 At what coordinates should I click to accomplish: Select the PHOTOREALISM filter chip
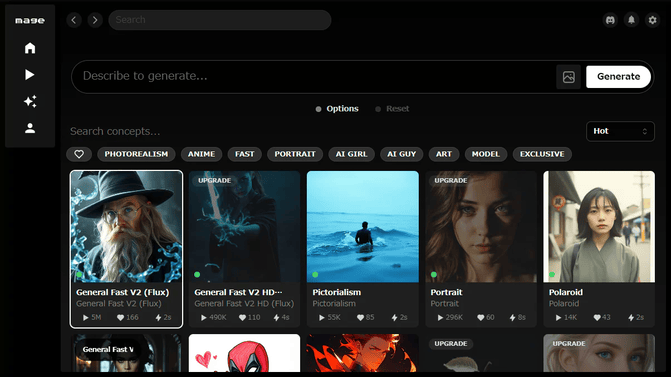tap(136, 154)
